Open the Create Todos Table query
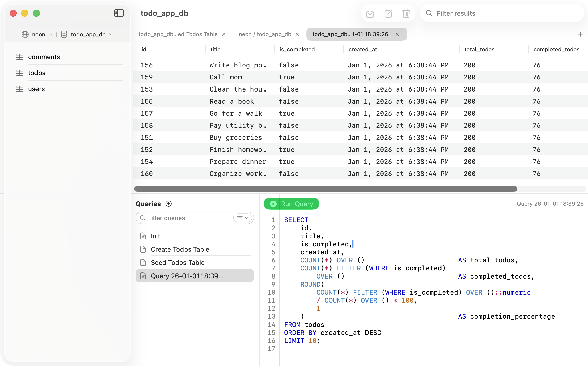This screenshot has height=366, width=588. coord(180,249)
